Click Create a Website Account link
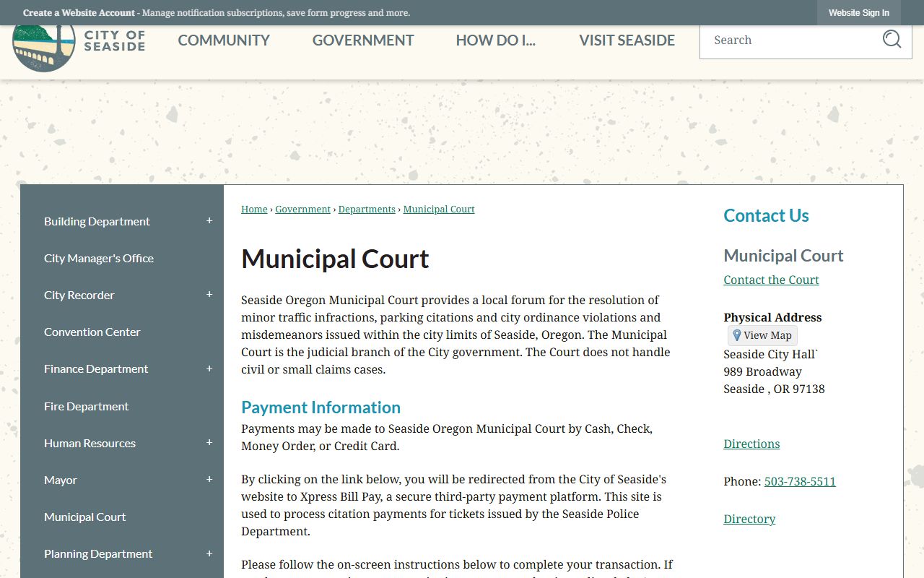The image size is (924, 578). (79, 13)
